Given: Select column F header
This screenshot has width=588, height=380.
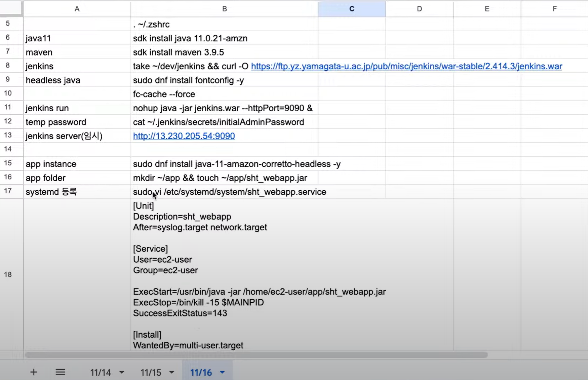Looking at the screenshot, I should coord(554,9).
